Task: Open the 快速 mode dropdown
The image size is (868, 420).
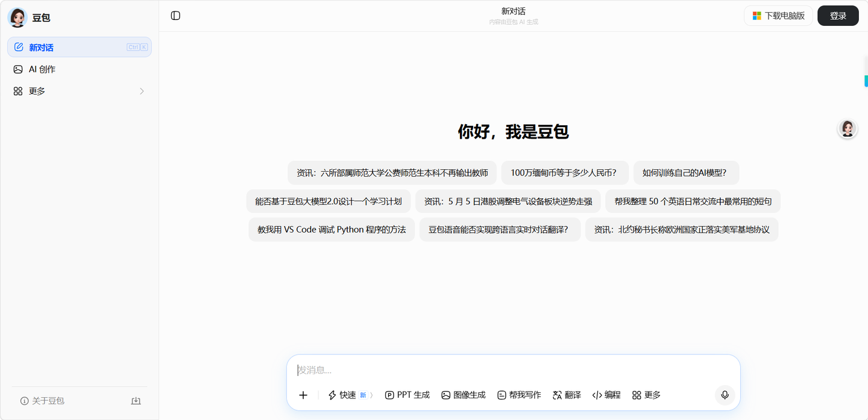Action: (x=351, y=395)
